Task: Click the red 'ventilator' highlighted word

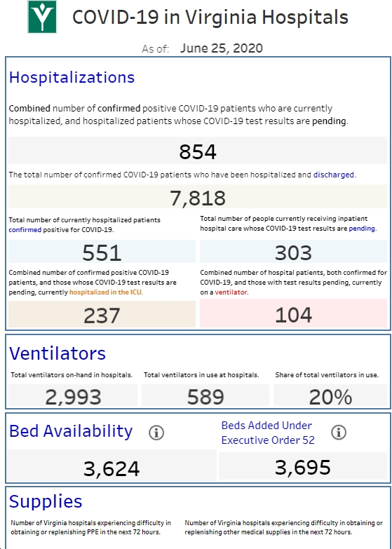Action: tap(231, 292)
